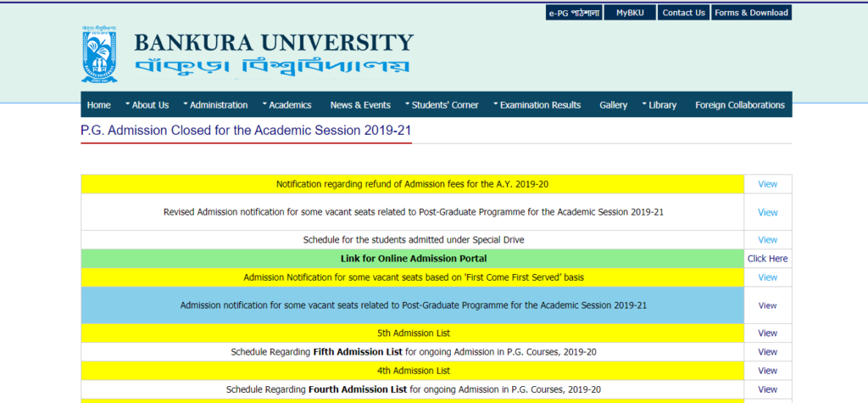868x403 pixels.
Task: Open the Gallery menu item
Action: coord(614,104)
